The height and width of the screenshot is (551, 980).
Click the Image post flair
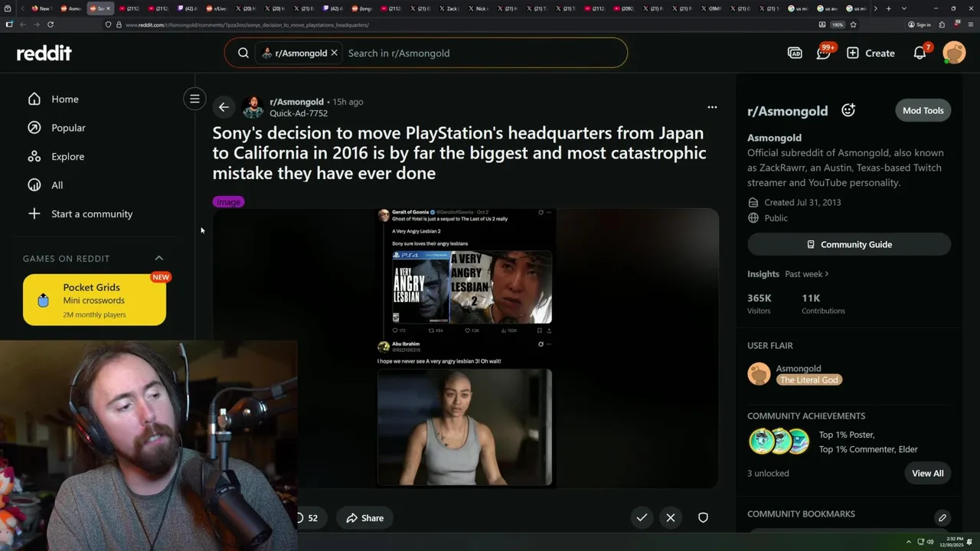coord(228,202)
